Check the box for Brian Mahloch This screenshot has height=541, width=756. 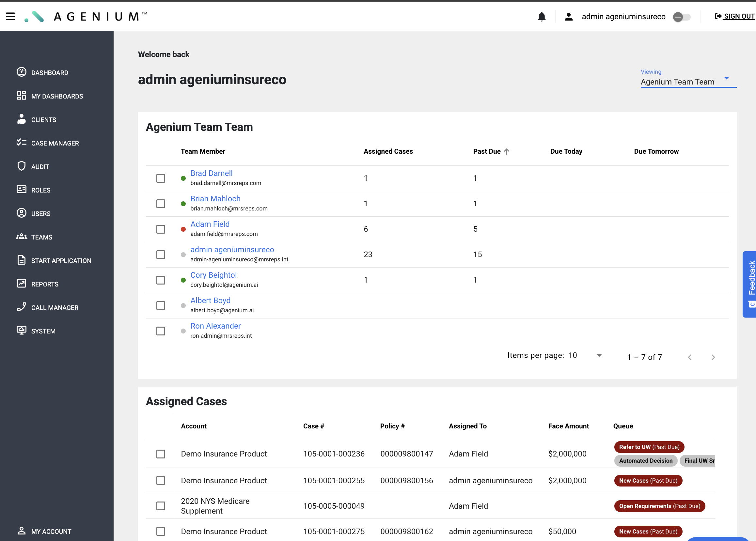tap(161, 204)
